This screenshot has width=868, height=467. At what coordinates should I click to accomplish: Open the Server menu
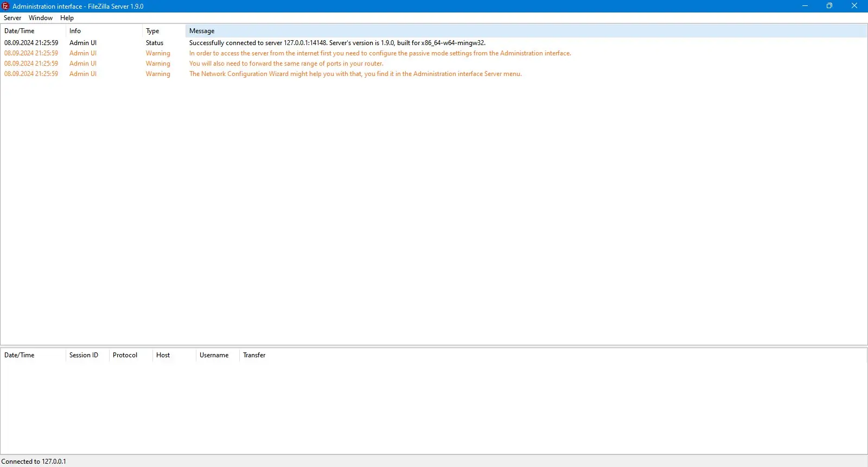pos(12,18)
